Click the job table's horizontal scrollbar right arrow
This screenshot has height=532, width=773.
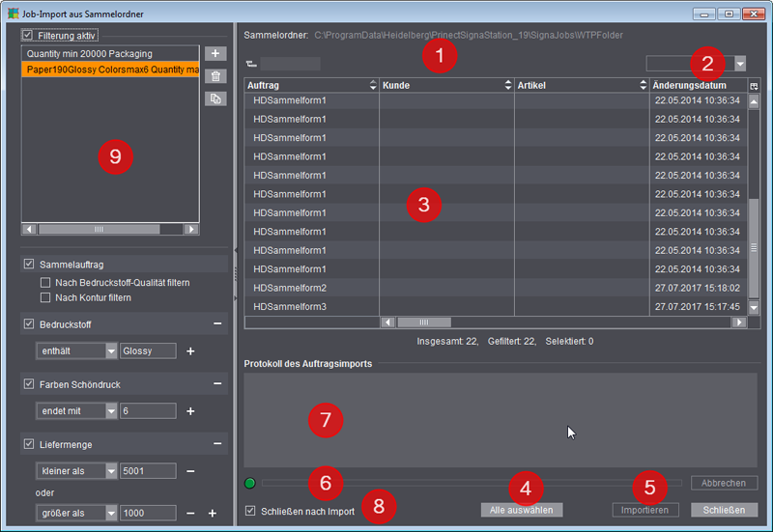738,322
